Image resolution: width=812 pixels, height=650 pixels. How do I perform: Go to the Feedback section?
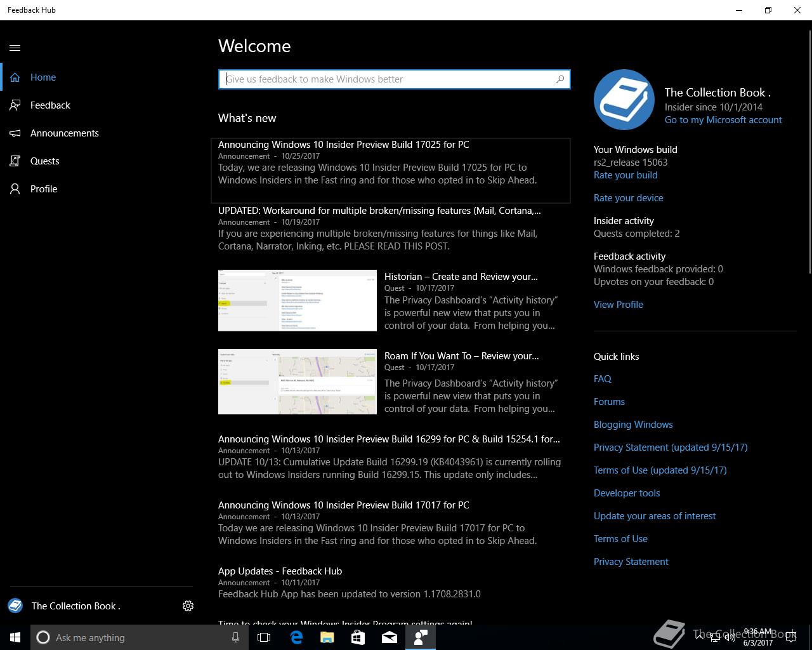point(101,105)
